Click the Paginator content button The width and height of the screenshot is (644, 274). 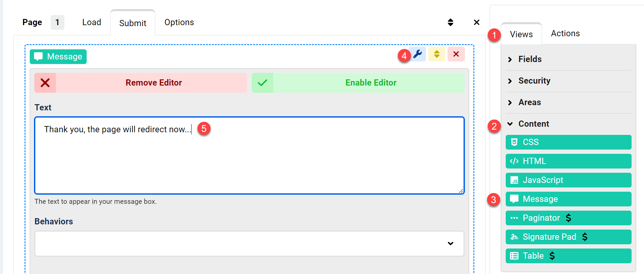568,218
